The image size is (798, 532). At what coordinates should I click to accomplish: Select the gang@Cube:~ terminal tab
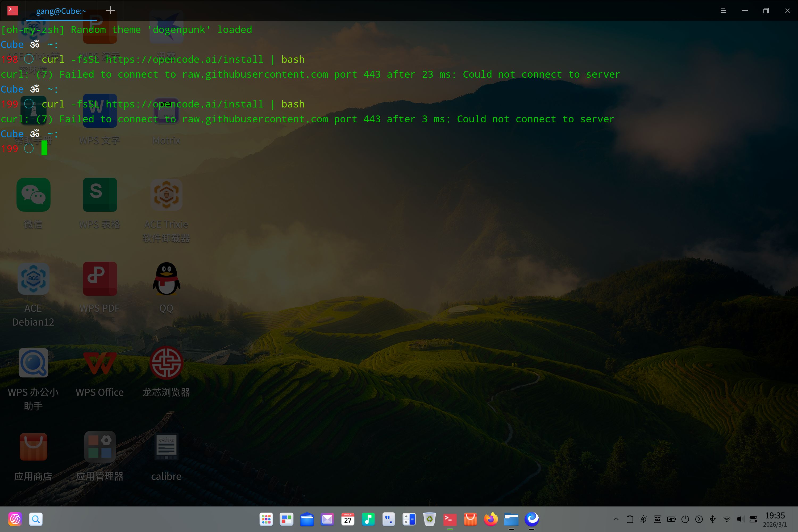[61, 11]
